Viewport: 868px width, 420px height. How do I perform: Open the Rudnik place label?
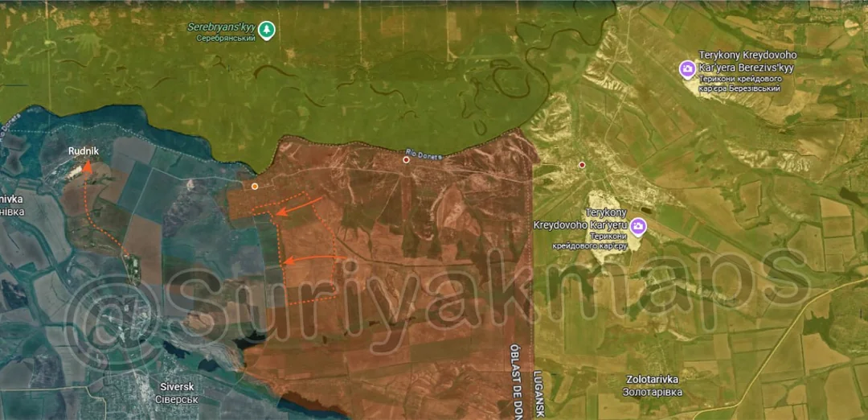coord(82,150)
